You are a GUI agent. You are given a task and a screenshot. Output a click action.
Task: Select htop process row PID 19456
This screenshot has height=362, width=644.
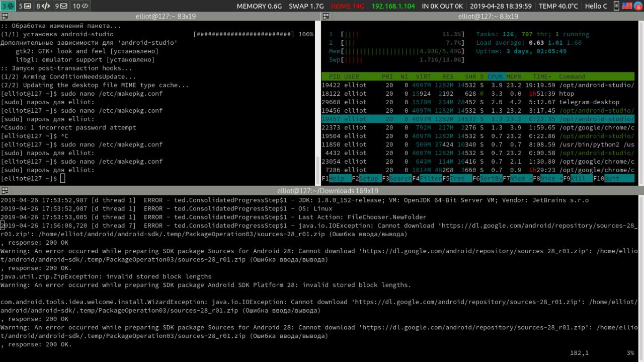click(478, 111)
